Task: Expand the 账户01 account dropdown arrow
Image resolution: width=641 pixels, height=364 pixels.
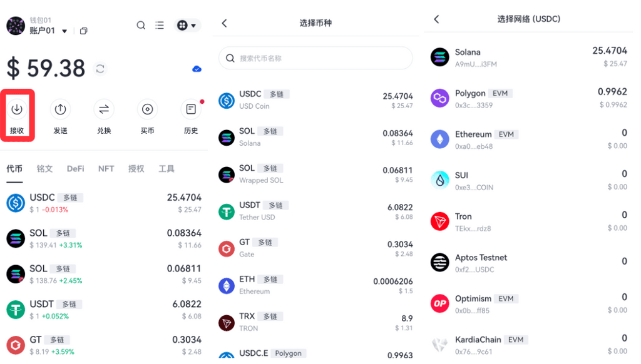Action: [x=64, y=31]
